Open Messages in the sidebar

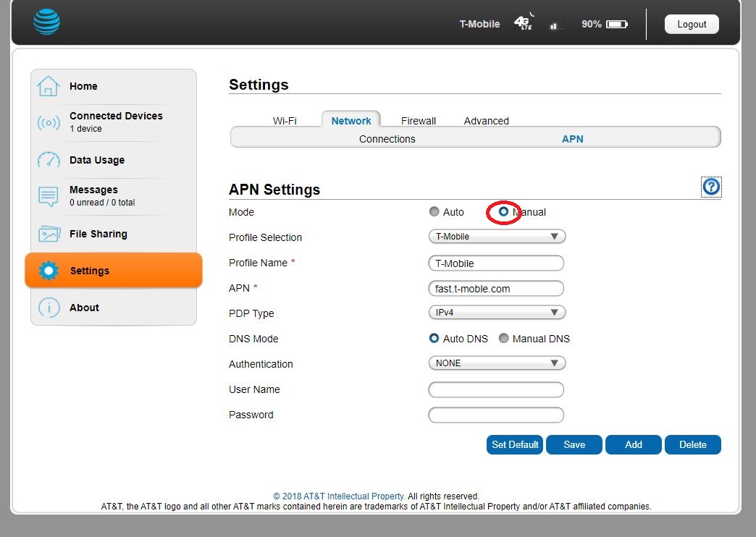114,196
